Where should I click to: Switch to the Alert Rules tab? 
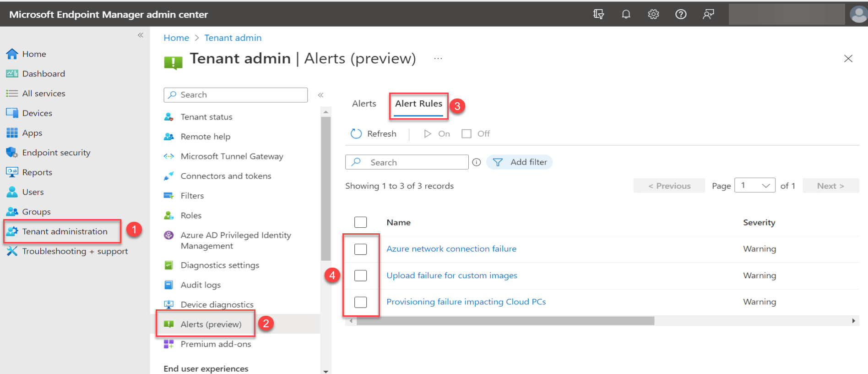point(418,104)
